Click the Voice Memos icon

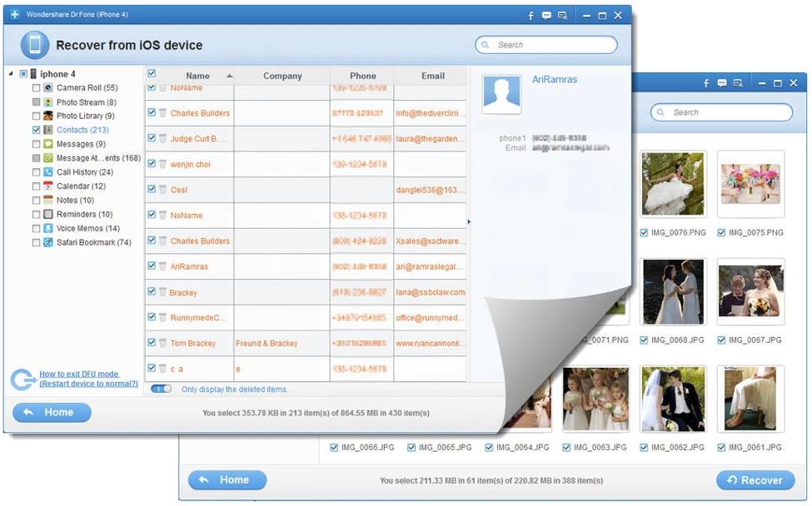(48, 229)
